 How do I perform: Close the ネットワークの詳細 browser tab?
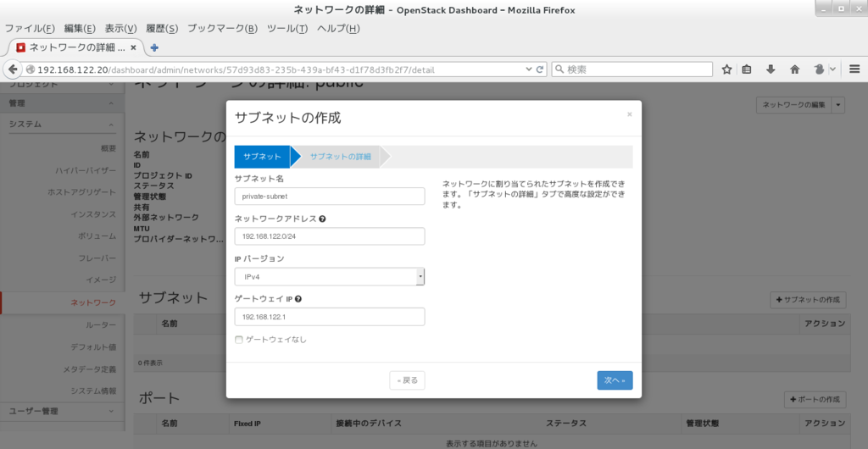tap(133, 47)
